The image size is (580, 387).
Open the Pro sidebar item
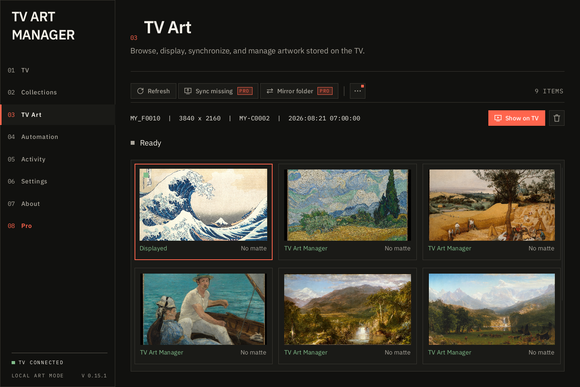[57, 226]
